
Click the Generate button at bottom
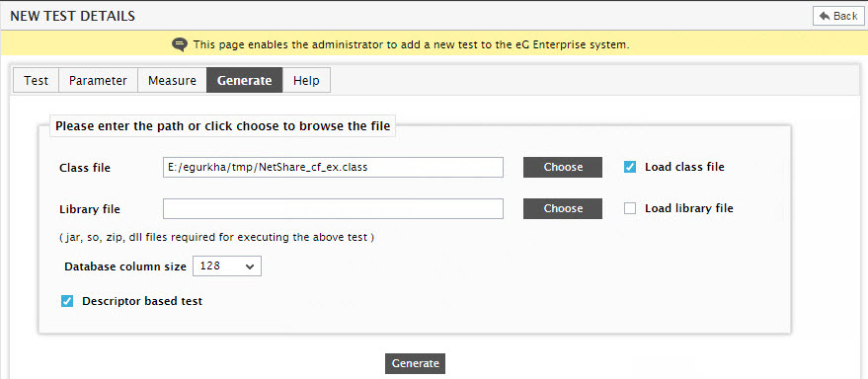[x=415, y=363]
